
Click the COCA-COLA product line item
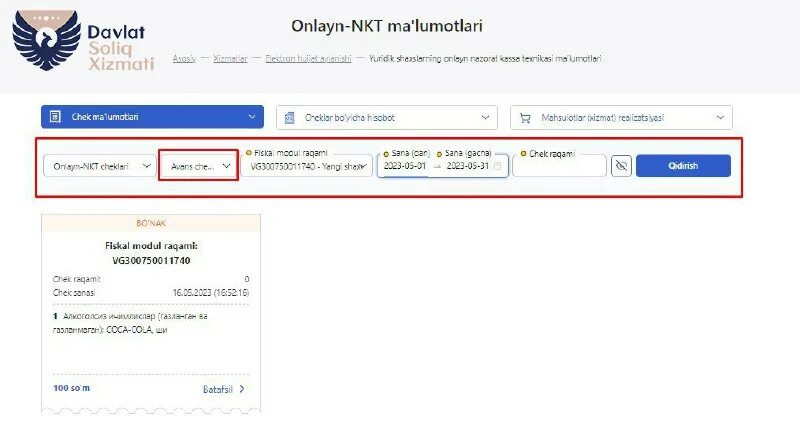coord(130,323)
